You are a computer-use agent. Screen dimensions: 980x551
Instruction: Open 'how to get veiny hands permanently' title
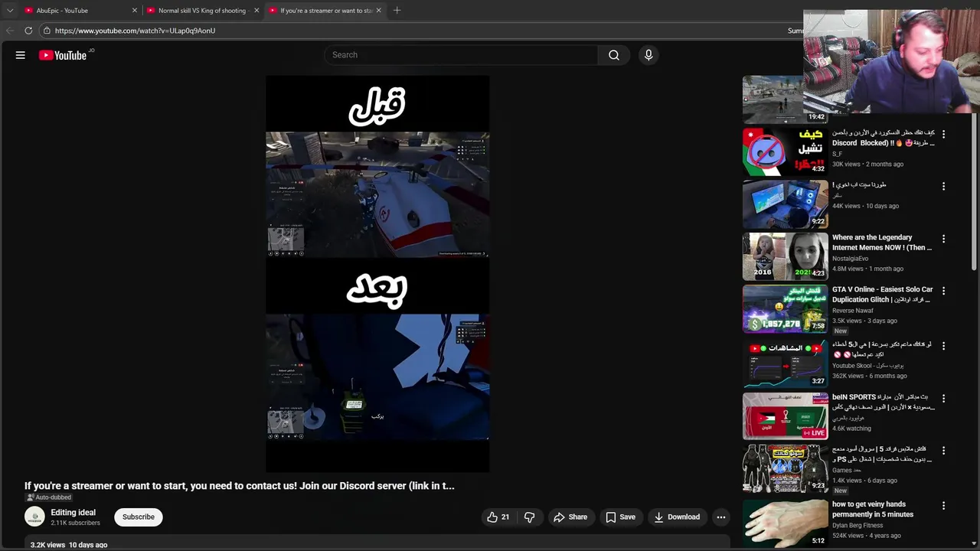pyautogui.click(x=873, y=510)
